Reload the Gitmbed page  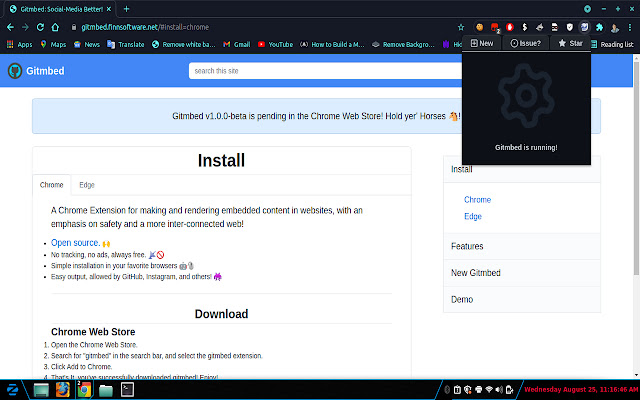40,27
